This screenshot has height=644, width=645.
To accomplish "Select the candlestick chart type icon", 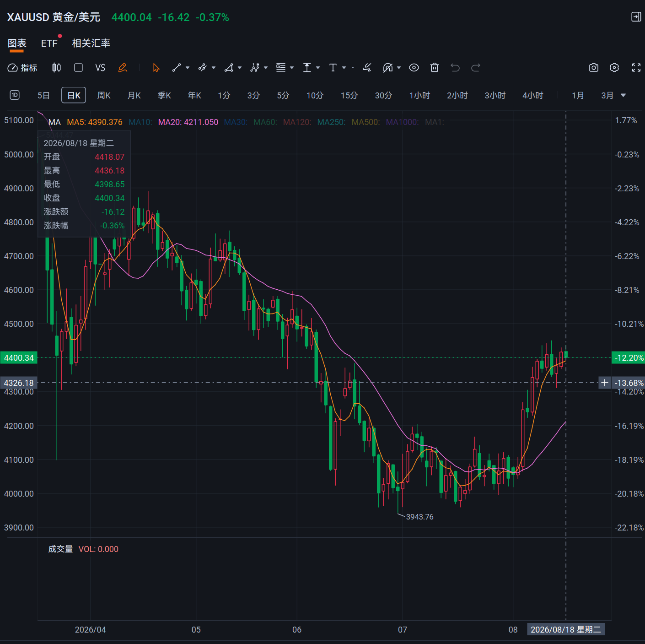I will 56,68.
